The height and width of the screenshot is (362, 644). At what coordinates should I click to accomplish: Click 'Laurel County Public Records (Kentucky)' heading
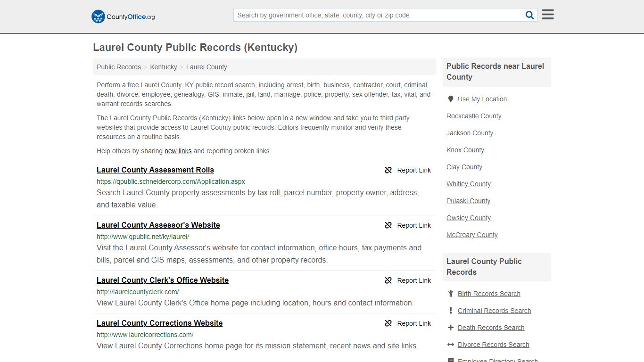[195, 48]
